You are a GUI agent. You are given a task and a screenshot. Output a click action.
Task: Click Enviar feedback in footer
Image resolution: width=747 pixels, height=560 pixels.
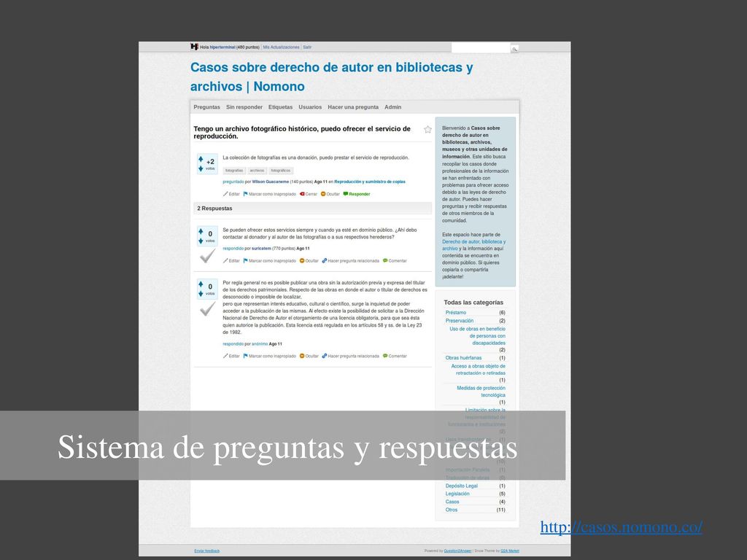point(206,551)
